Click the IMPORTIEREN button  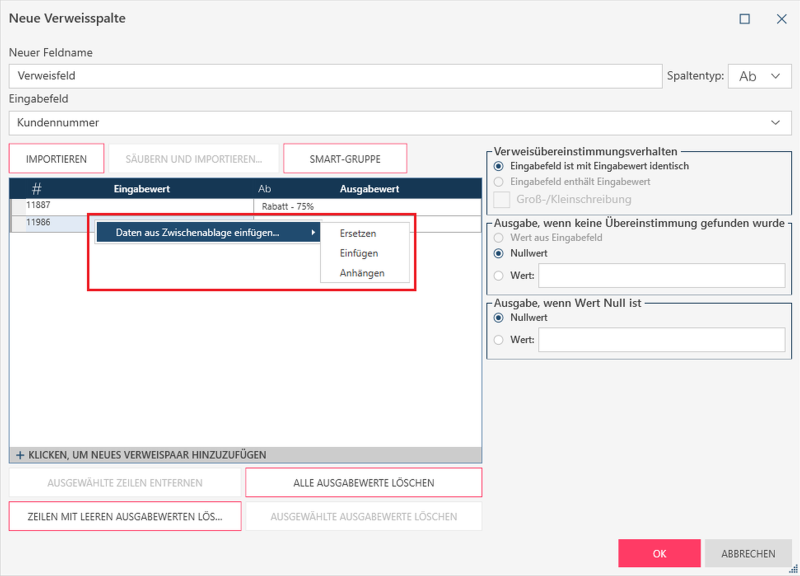pyautogui.click(x=56, y=159)
